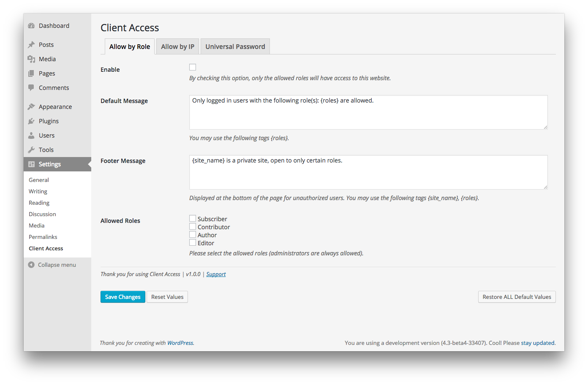Image resolution: width=588 pixels, height=385 pixels.
Task: Tick the Enable checkbox
Action: click(193, 67)
